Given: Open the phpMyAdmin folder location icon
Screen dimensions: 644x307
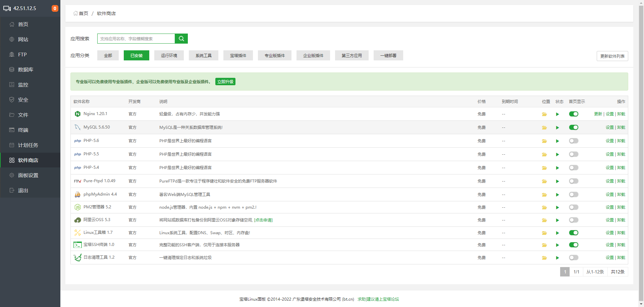Looking at the screenshot, I should 544,195.
